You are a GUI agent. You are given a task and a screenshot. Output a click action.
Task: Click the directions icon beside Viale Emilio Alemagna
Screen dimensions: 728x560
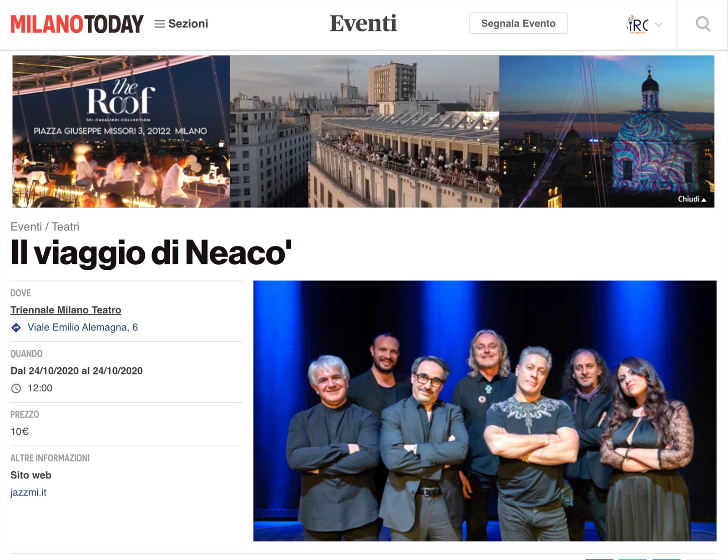[x=16, y=328]
